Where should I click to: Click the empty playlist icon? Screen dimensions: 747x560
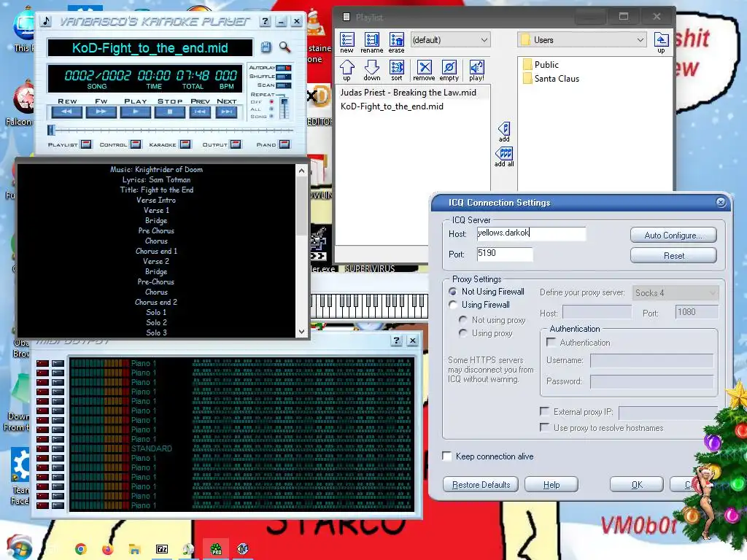[449, 70]
